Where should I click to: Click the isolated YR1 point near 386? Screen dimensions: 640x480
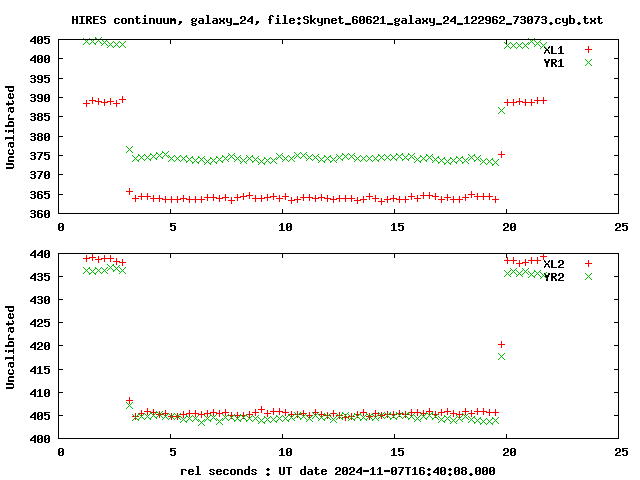click(x=501, y=111)
